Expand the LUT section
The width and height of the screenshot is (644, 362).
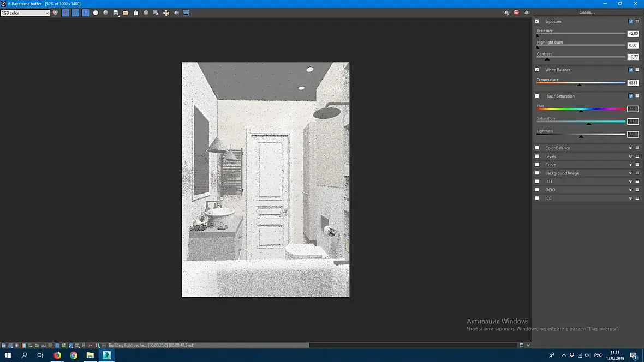[631, 182]
